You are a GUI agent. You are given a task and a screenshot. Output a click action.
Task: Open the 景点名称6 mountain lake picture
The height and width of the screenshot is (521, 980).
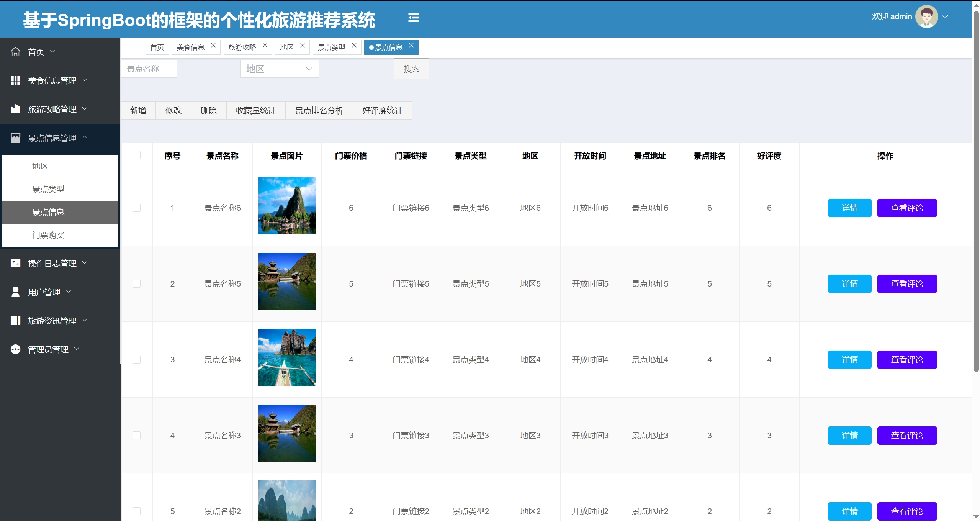[x=287, y=206]
